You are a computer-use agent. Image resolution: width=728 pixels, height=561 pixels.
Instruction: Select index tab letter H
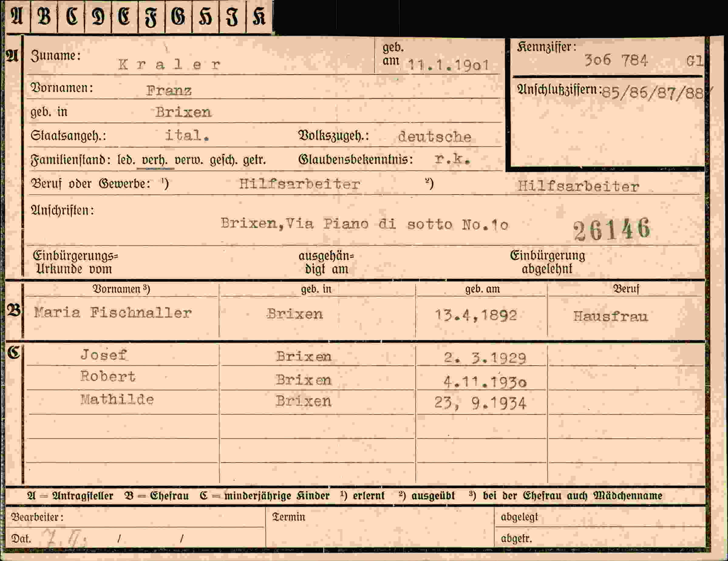tap(206, 17)
